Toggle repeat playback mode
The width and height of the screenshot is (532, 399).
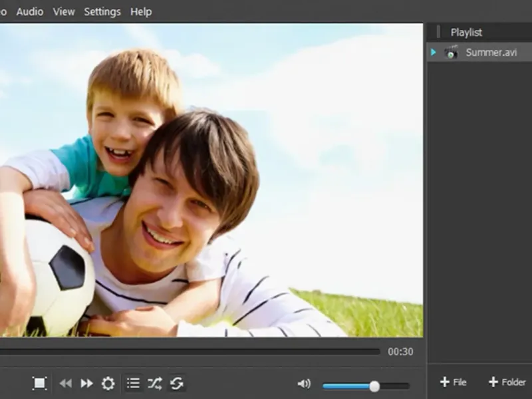[x=177, y=383]
